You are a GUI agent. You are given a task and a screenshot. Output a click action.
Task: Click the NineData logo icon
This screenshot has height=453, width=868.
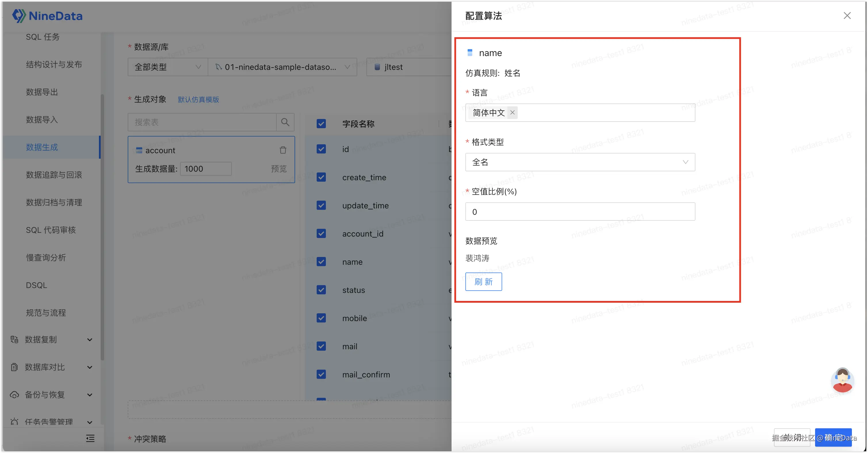tap(19, 16)
